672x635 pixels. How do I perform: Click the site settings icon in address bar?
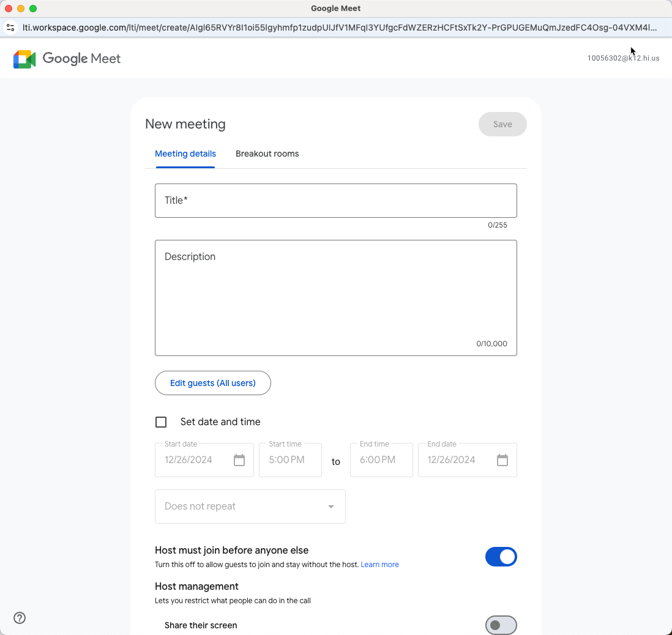[11, 28]
